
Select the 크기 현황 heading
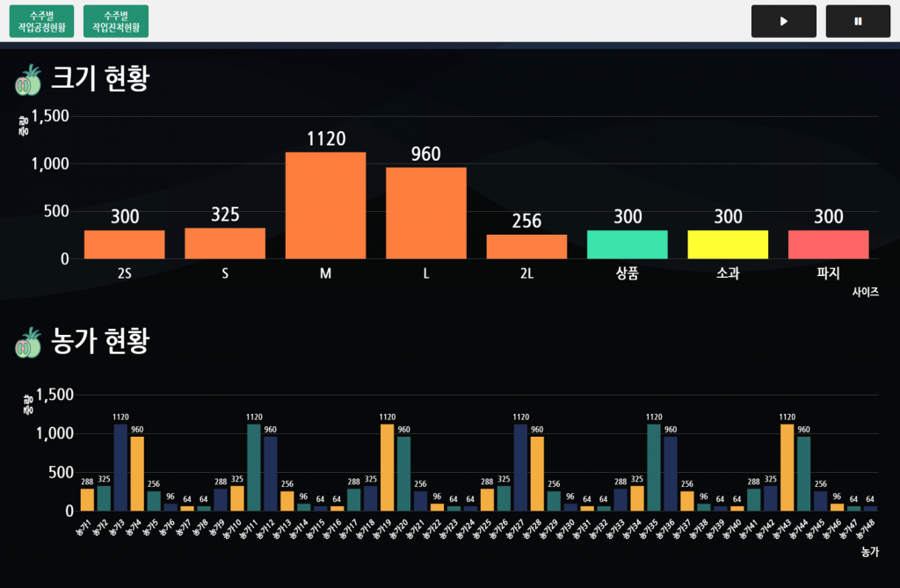[100, 78]
